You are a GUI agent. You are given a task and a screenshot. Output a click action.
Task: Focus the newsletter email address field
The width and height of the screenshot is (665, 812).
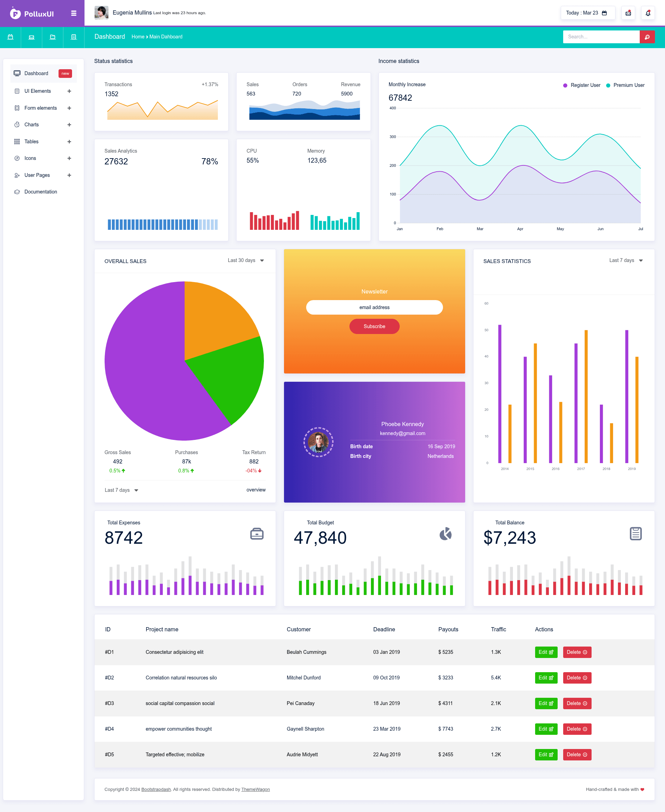374,307
